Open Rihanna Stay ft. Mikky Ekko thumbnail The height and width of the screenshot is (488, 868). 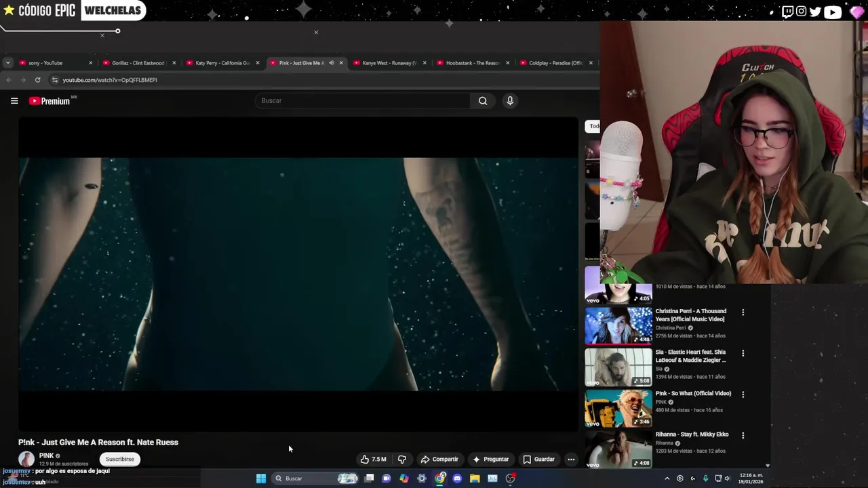coord(618,449)
